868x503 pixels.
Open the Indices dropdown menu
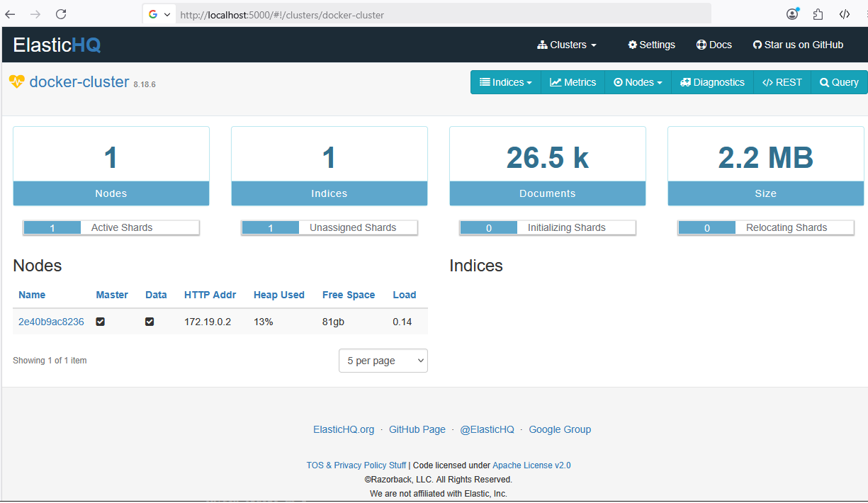pos(506,82)
